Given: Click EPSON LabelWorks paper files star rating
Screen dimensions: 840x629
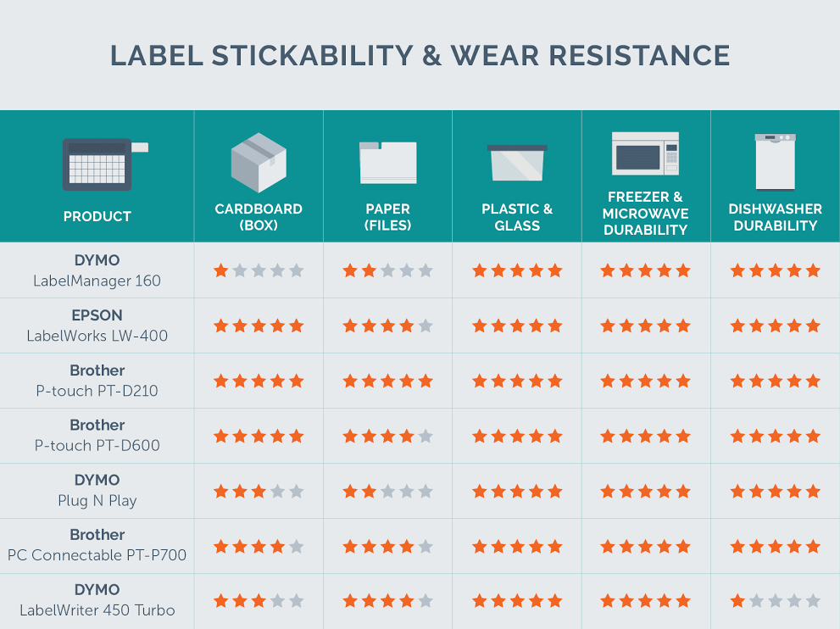Looking at the screenshot, I should click(387, 326).
